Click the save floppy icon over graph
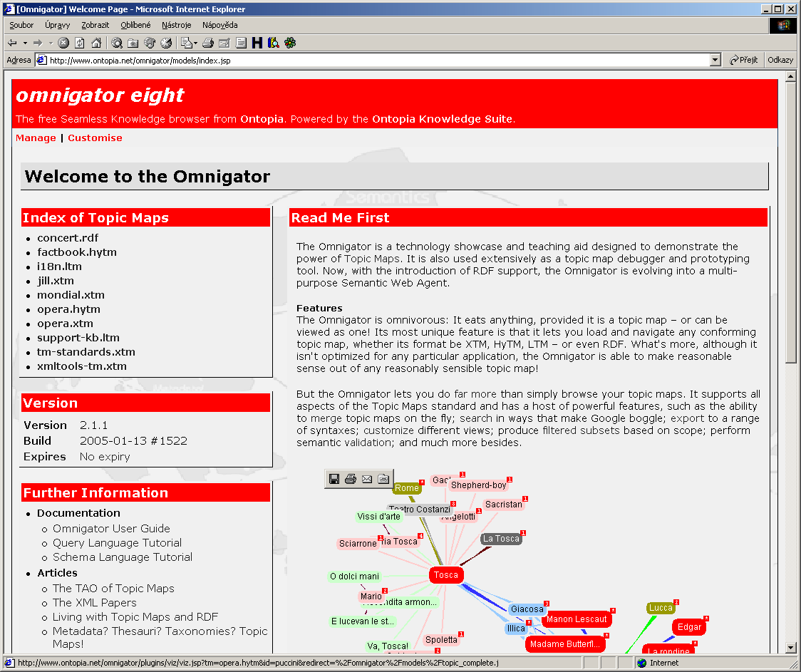The image size is (801, 672). tap(334, 479)
